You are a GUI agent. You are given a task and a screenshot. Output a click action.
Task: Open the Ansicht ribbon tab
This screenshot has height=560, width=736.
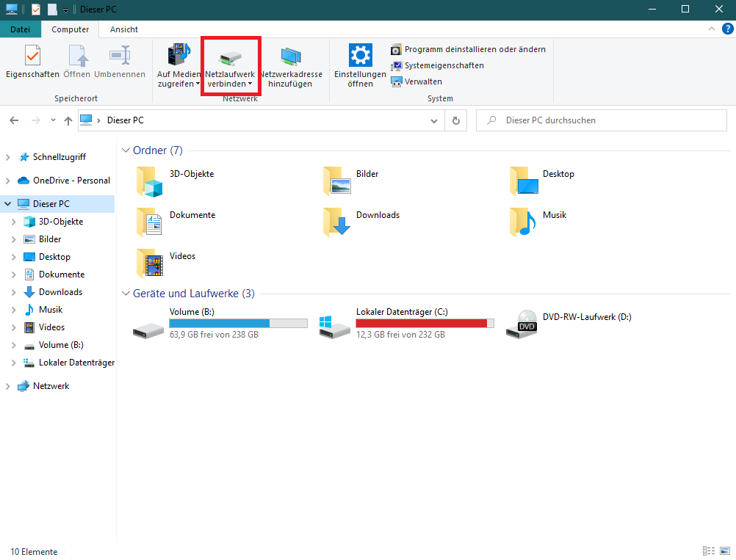(124, 29)
